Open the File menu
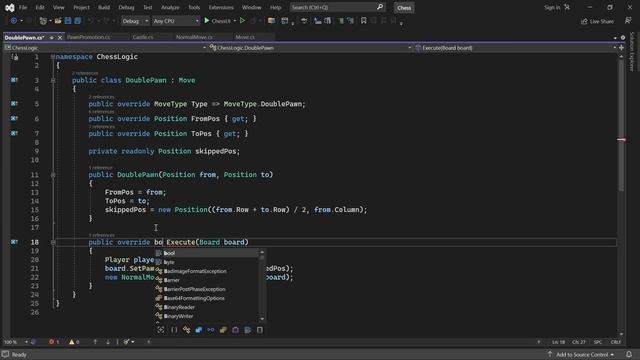The height and width of the screenshot is (360, 640). 23,7
